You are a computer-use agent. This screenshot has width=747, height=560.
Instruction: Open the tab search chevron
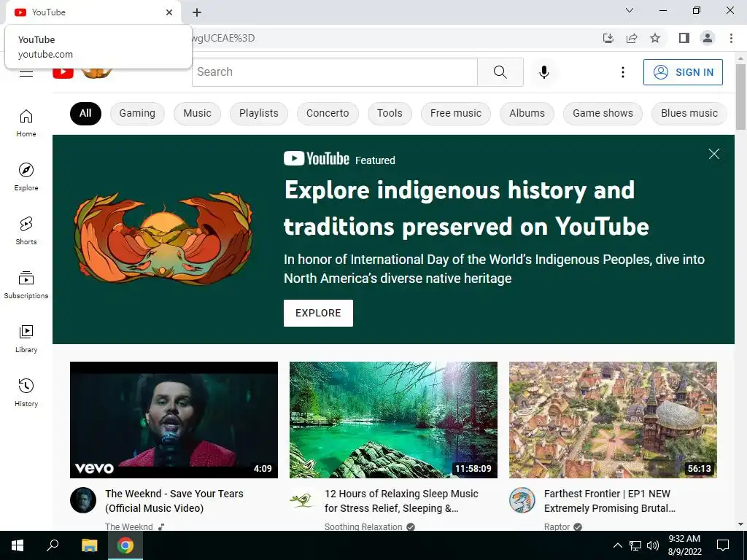pos(630,10)
